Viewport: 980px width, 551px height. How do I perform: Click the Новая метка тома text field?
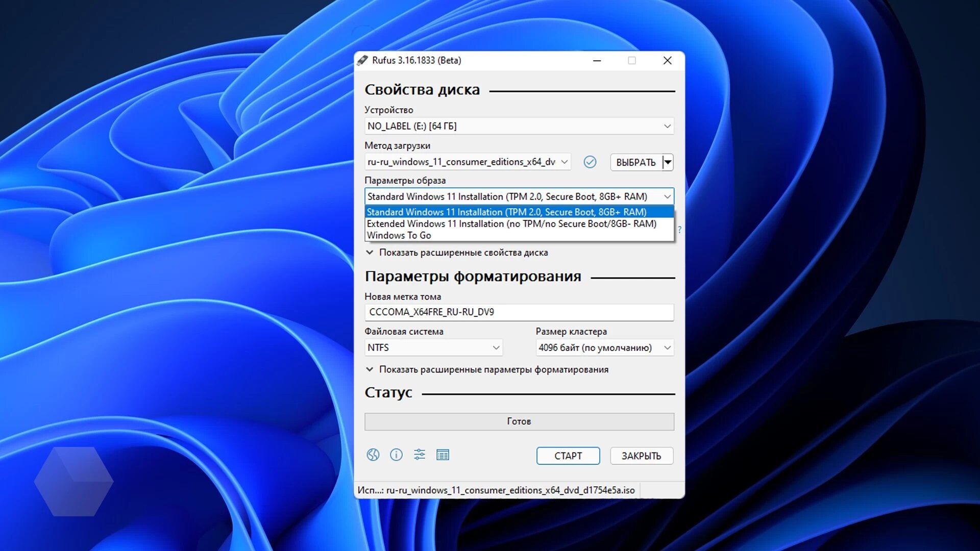(519, 312)
